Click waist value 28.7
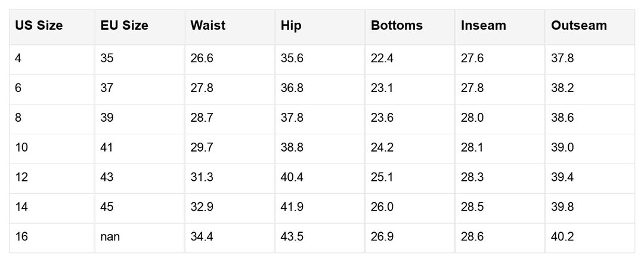This screenshot has height=262, width=644. pos(202,118)
